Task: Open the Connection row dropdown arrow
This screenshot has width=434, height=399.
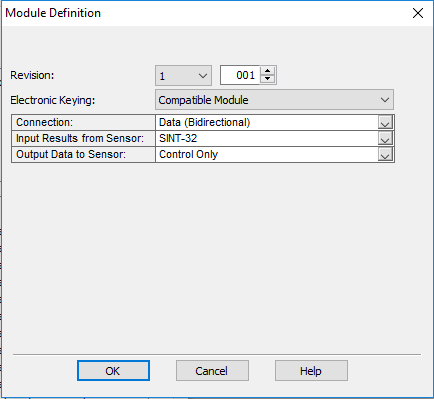Action: click(x=385, y=123)
